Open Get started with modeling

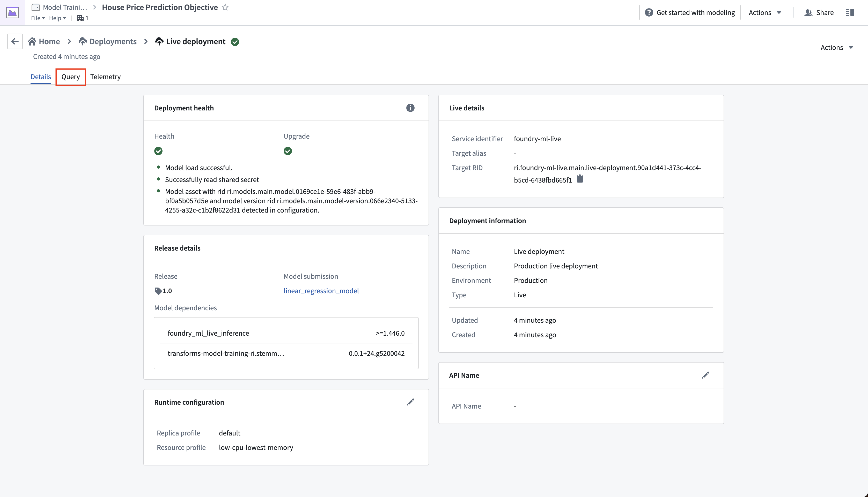(690, 13)
